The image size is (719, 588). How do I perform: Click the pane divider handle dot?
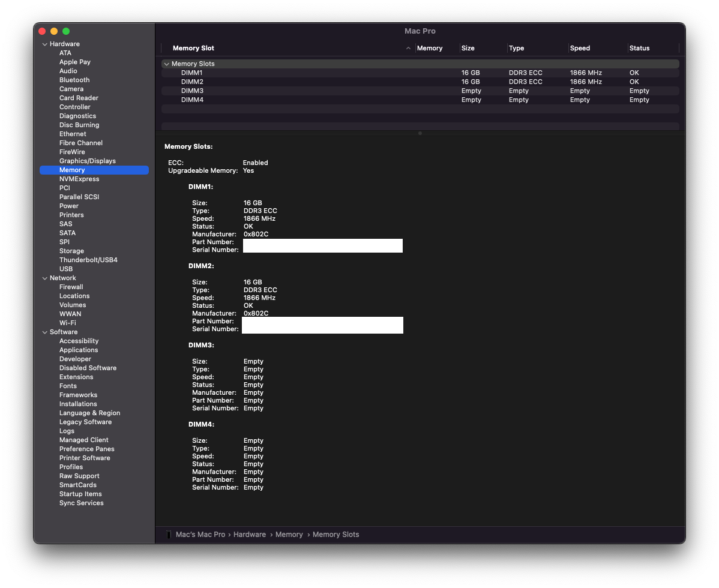click(x=420, y=133)
